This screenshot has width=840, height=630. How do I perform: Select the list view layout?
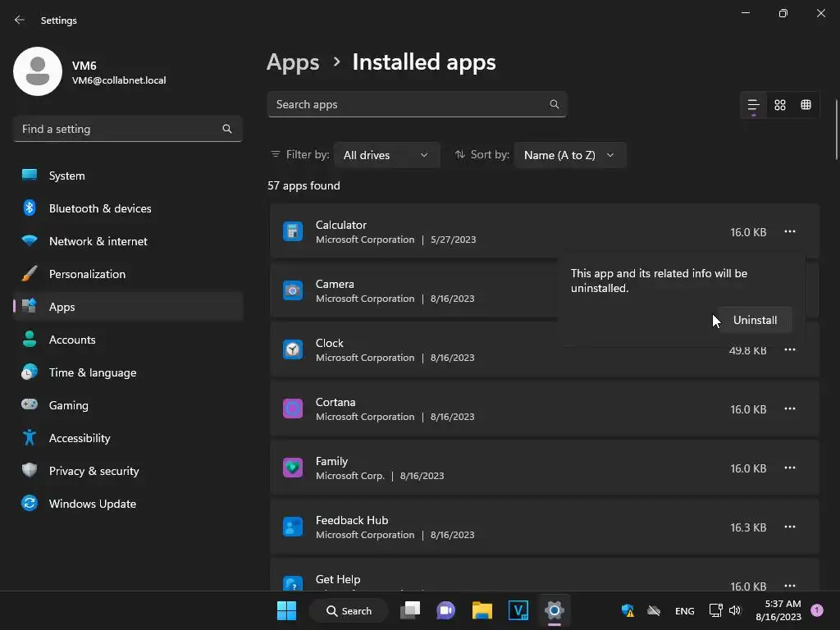753,105
